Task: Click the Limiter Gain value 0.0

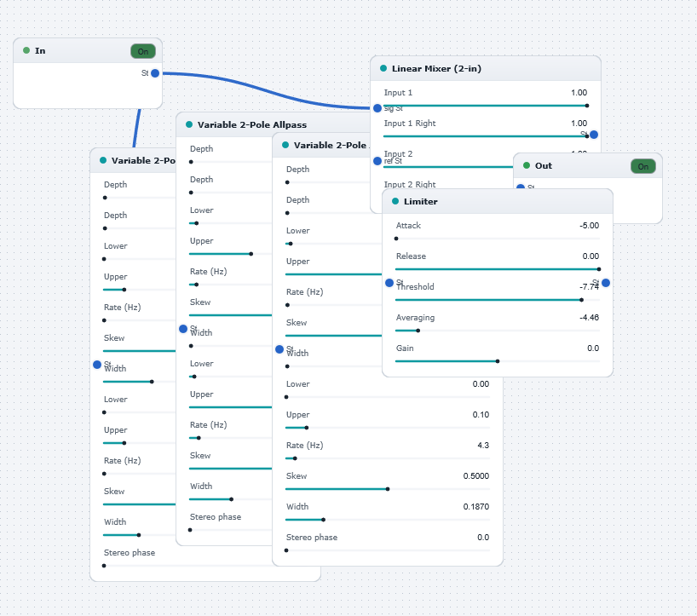Action: pos(593,348)
